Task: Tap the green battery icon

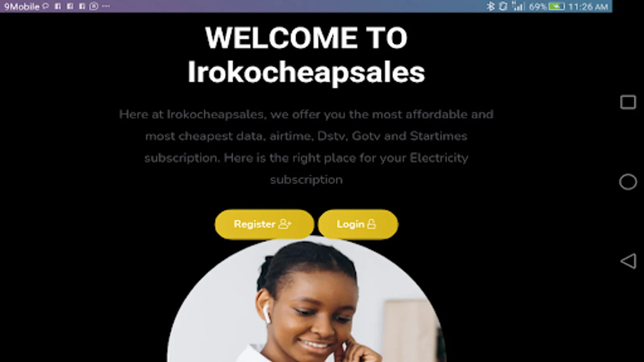Action: [x=557, y=6]
